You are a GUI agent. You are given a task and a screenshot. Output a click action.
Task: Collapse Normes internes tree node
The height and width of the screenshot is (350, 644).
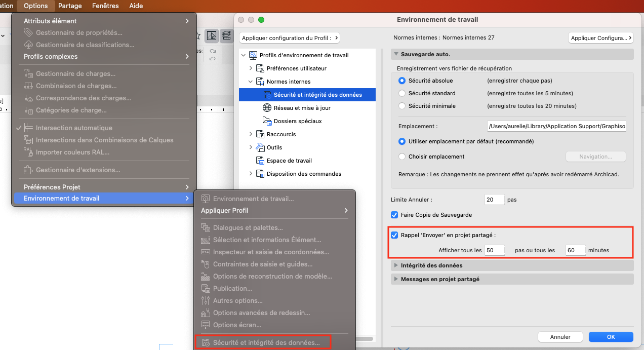[251, 82]
